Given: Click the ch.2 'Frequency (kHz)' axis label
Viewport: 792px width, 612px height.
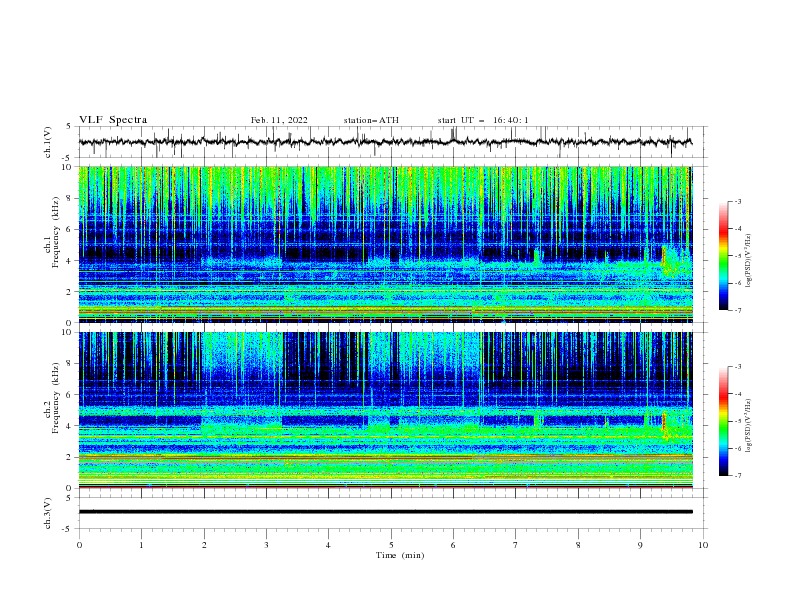Looking at the screenshot, I should click(56, 397).
